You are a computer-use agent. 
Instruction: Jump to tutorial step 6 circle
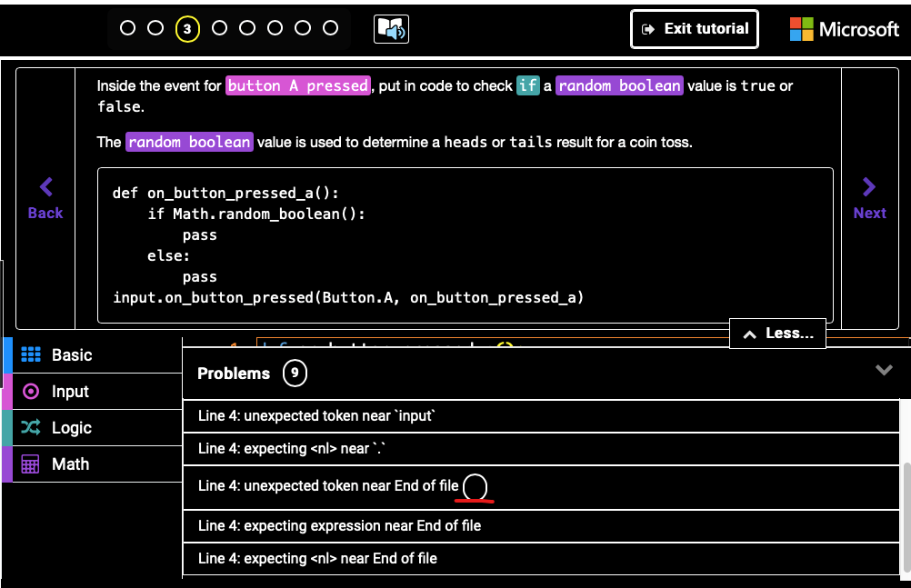pyautogui.click(x=275, y=28)
